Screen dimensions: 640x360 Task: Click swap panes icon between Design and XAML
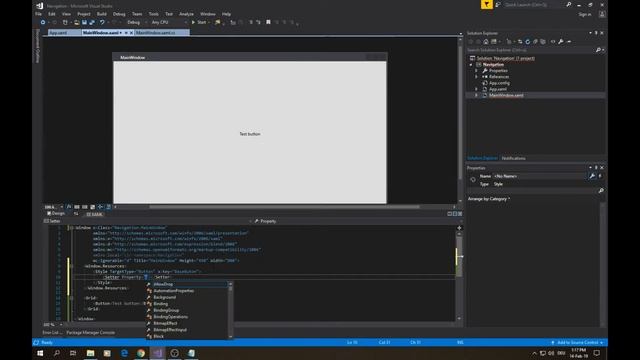76,213
